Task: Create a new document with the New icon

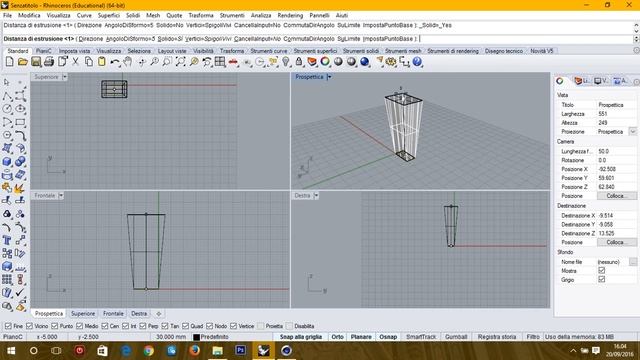Action: 9,62
